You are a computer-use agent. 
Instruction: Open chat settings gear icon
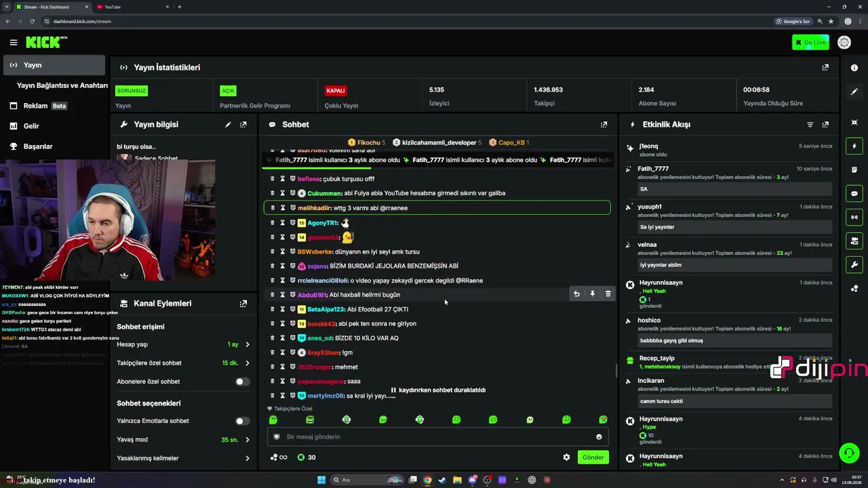(x=566, y=457)
